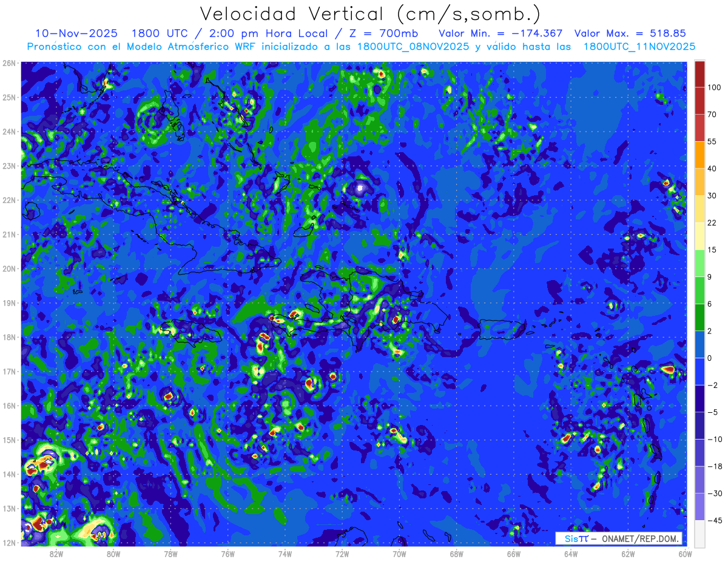Click colorbar label '55'
Screen dimensions: 728x562
[712, 141]
